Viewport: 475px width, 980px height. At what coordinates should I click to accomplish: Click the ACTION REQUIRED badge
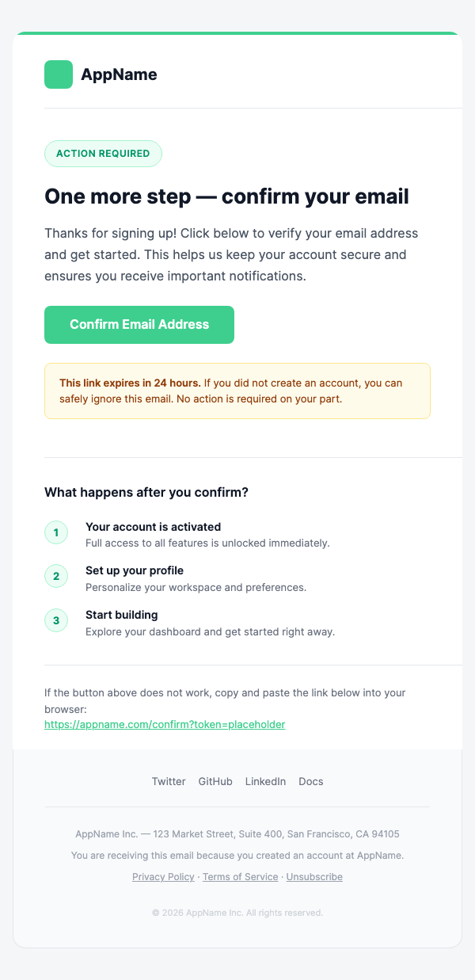coord(103,154)
